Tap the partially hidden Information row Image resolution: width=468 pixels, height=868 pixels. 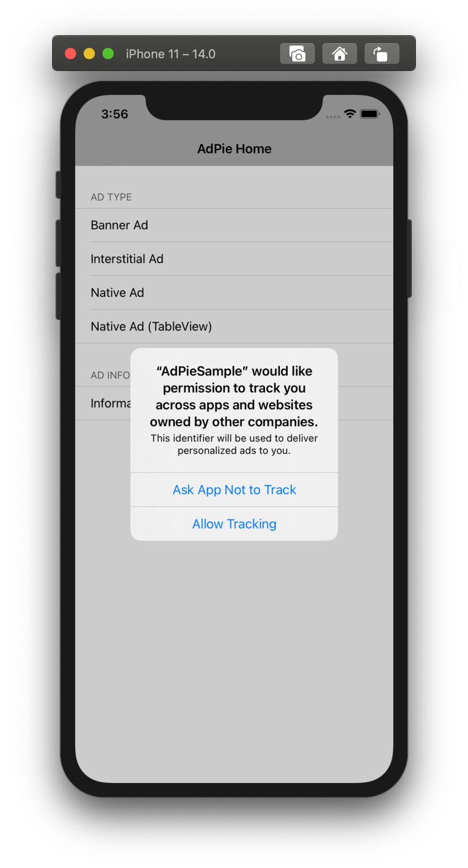click(103, 404)
